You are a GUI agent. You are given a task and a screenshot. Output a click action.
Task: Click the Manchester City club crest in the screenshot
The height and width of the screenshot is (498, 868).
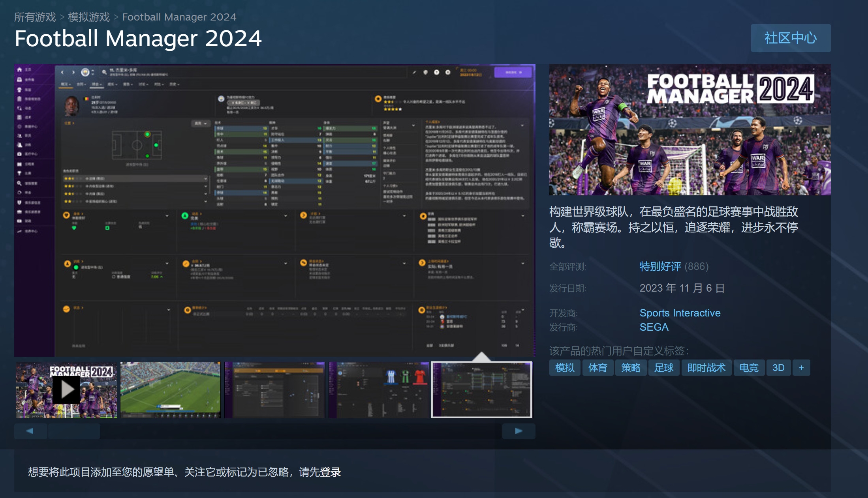(x=85, y=72)
